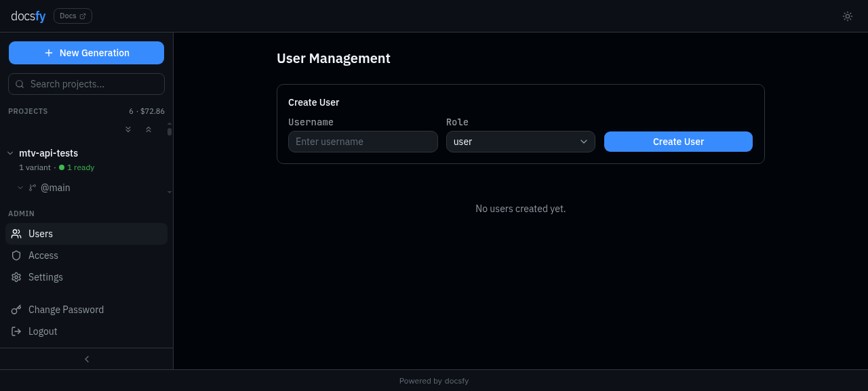Open the Role dropdown
Viewport: 868px width, 391px height.
click(520, 142)
